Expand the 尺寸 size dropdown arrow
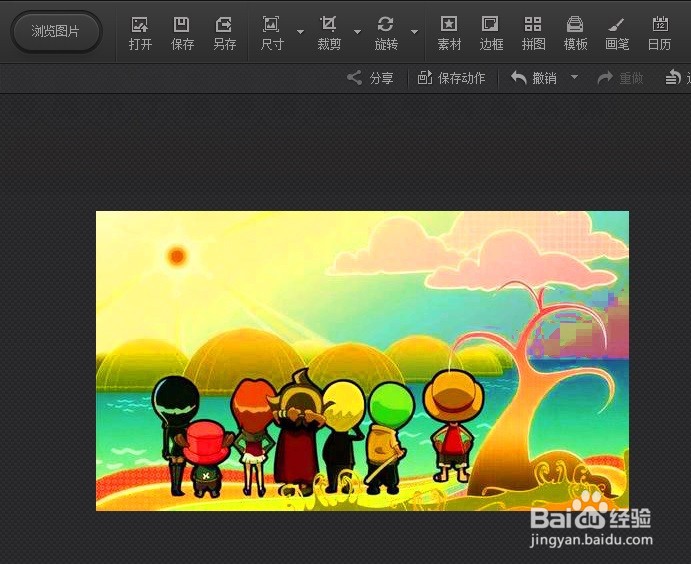 pos(301,32)
